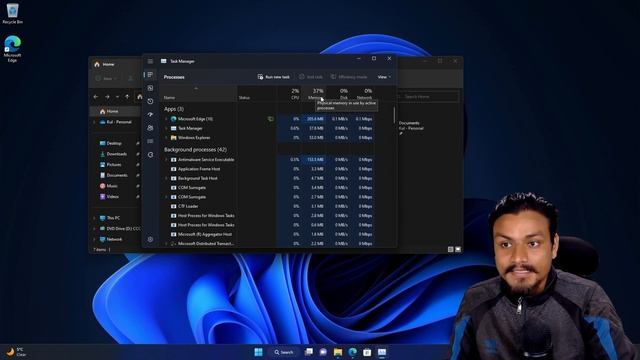Open the View dropdown in Task Manager
Viewport: 640px width, 360px height.
pyautogui.click(x=384, y=77)
